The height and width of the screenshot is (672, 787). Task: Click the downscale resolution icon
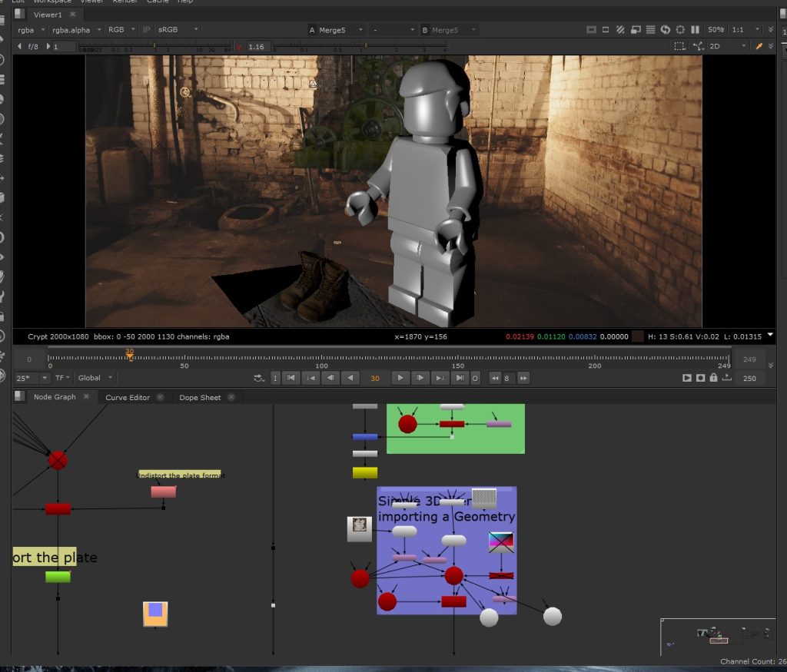pos(636,30)
